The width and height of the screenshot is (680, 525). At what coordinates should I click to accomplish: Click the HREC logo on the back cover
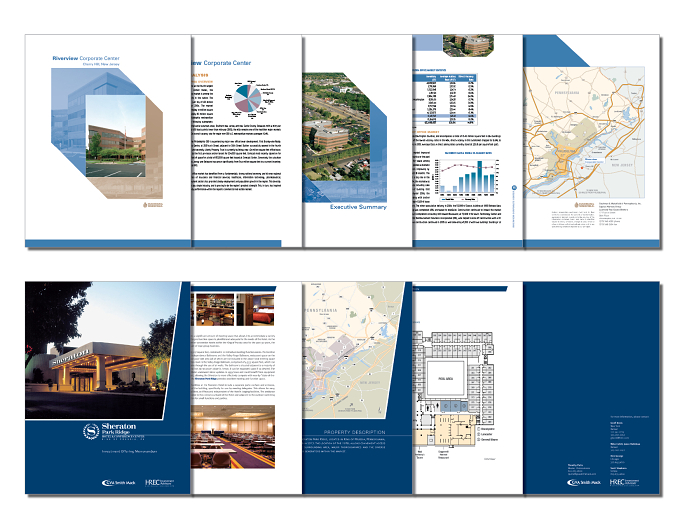click(x=624, y=482)
